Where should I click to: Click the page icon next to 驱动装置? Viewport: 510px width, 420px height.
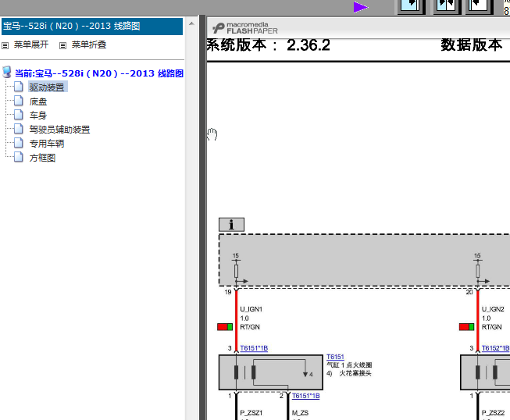coord(19,87)
